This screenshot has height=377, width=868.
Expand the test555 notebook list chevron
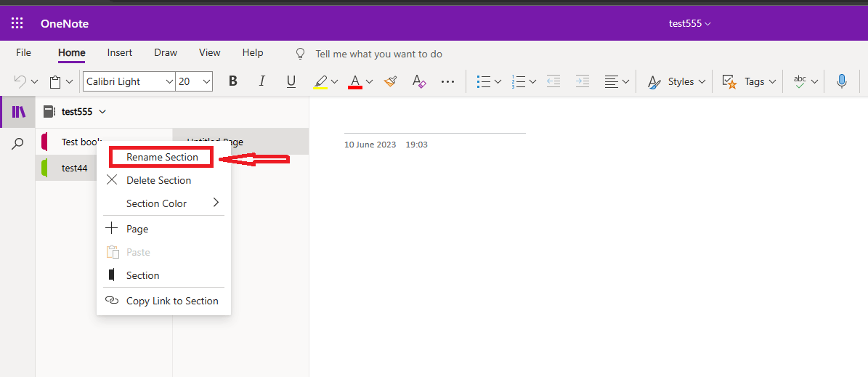(102, 112)
